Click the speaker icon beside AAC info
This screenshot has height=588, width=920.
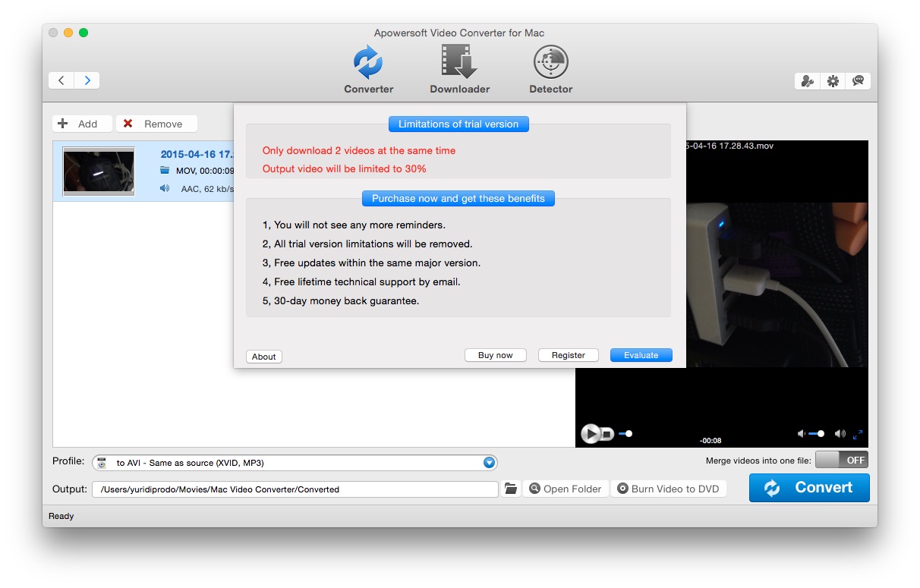coord(165,188)
